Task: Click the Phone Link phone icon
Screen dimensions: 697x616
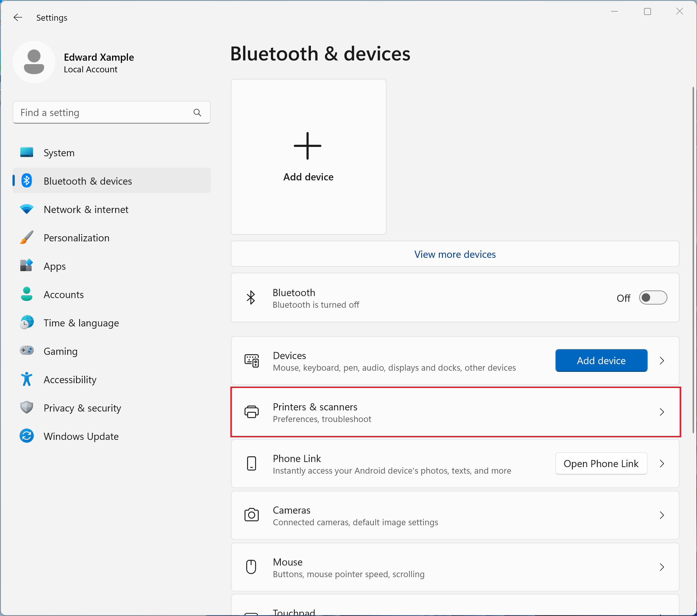Action: (x=252, y=464)
